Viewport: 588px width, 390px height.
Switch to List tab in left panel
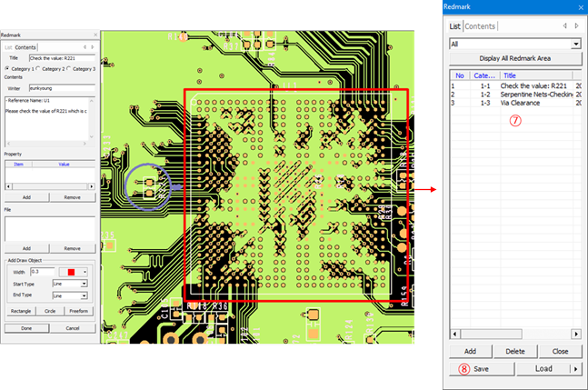point(8,46)
